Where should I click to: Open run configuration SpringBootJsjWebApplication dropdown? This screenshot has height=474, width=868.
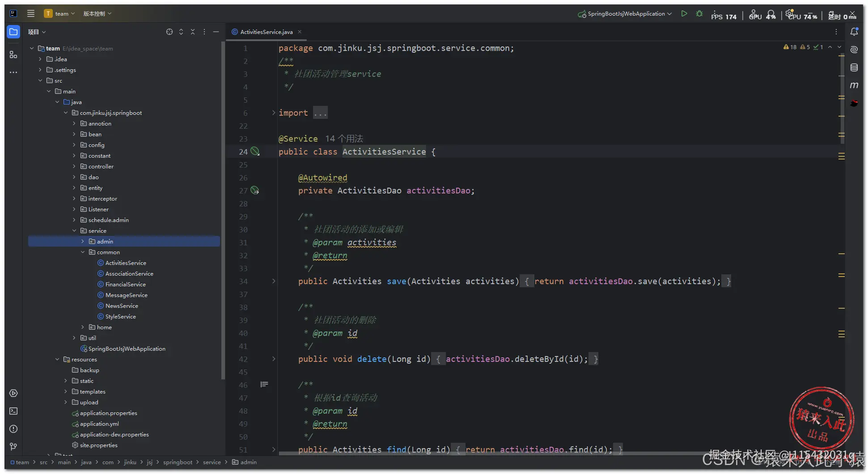click(x=625, y=14)
